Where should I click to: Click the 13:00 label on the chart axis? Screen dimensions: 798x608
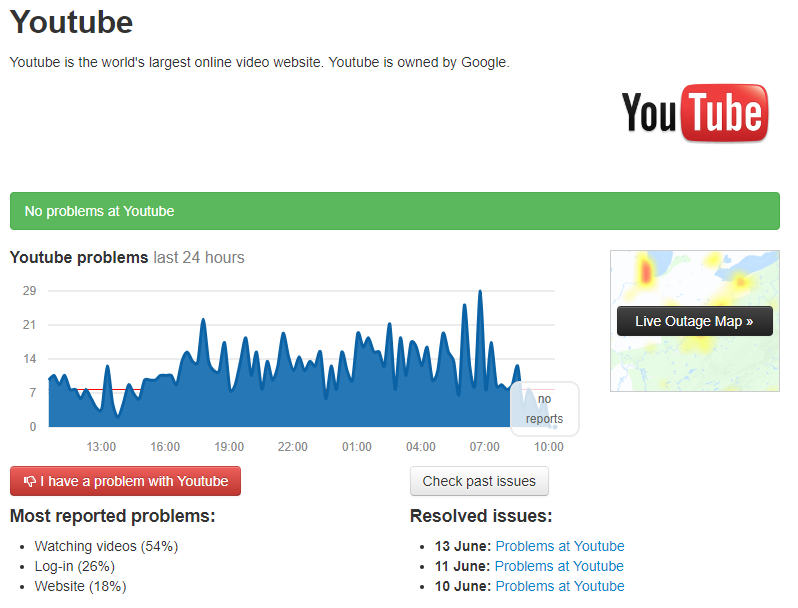pyautogui.click(x=101, y=447)
